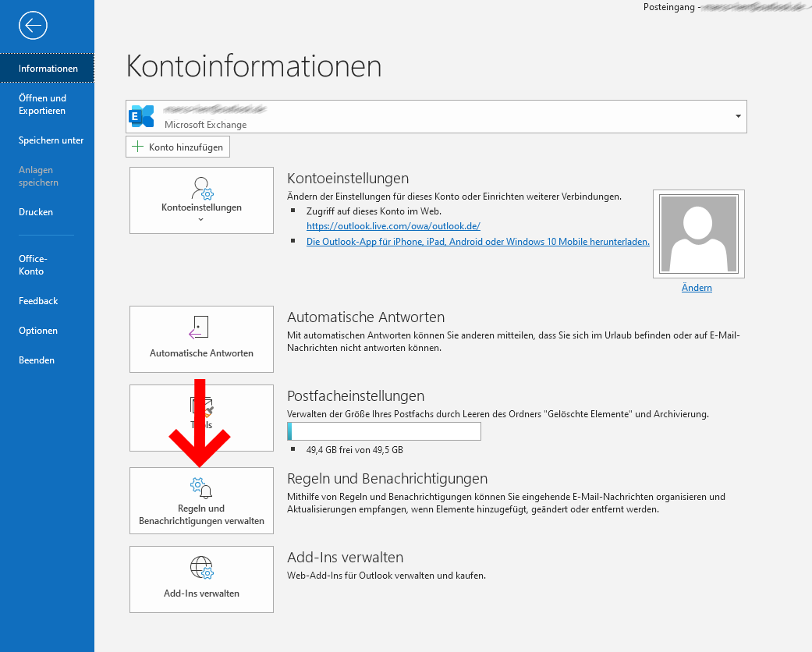Image resolution: width=812 pixels, height=652 pixels.
Task: Click the '49,4 GB frei von 49,5 GB' text
Action: (x=355, y=449)
